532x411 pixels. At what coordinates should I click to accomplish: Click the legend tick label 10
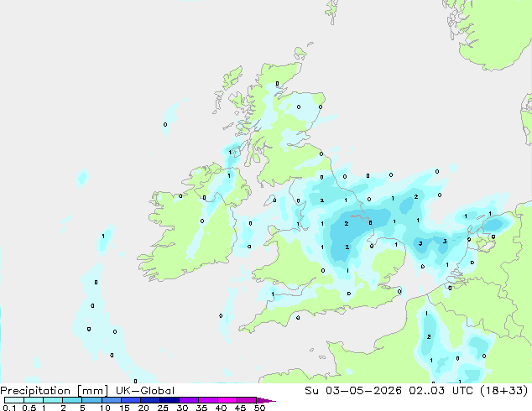point(105,408)
